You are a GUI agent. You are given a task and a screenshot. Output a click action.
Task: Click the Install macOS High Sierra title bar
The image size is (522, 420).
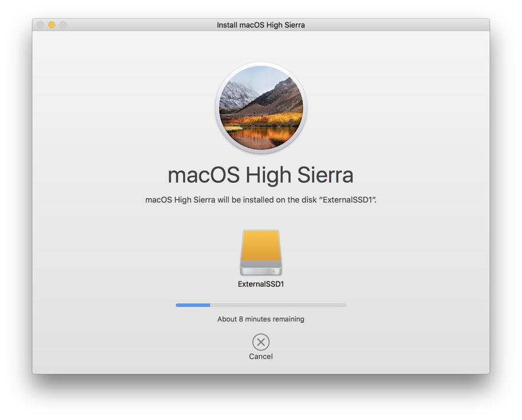tap(261, 25)
